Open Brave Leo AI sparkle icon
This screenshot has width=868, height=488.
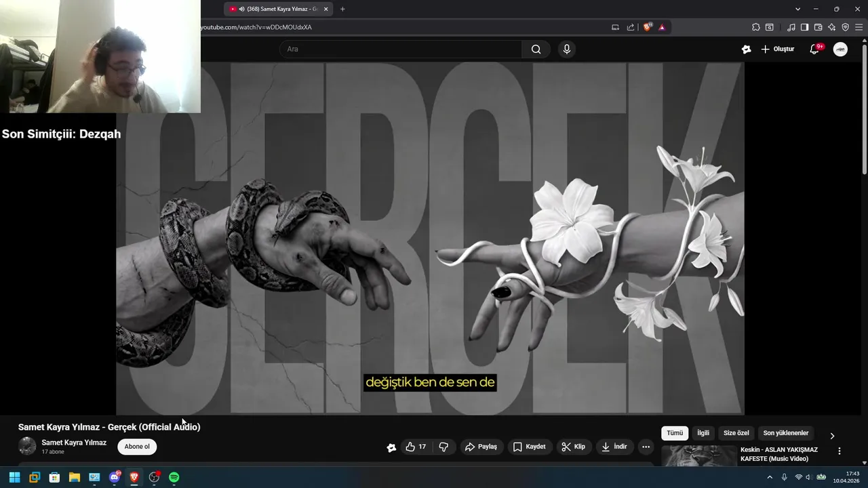click(x=831, y=27)
